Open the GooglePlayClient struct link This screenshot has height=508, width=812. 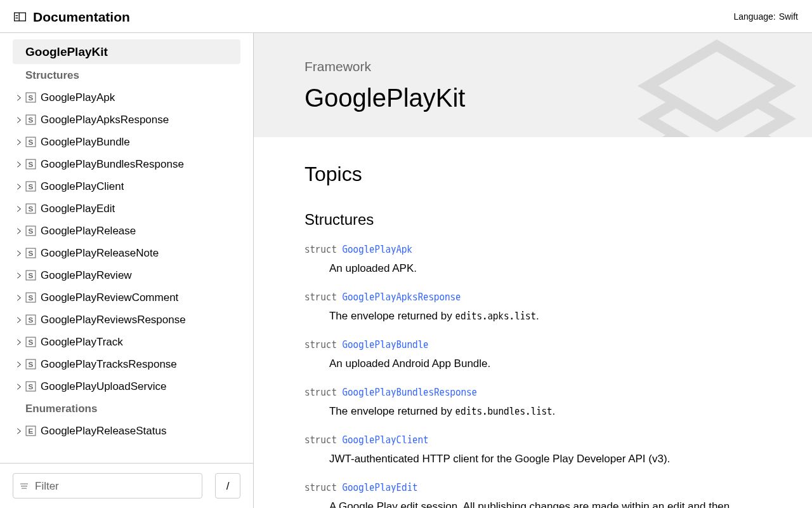coord(385,440)
